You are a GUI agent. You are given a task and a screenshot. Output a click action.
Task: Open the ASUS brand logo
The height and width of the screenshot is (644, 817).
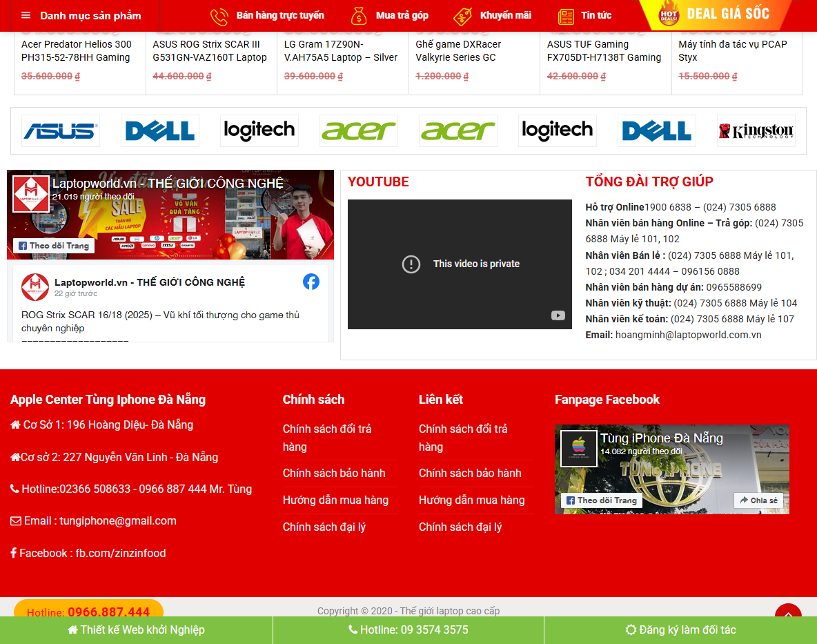[60, 130]
